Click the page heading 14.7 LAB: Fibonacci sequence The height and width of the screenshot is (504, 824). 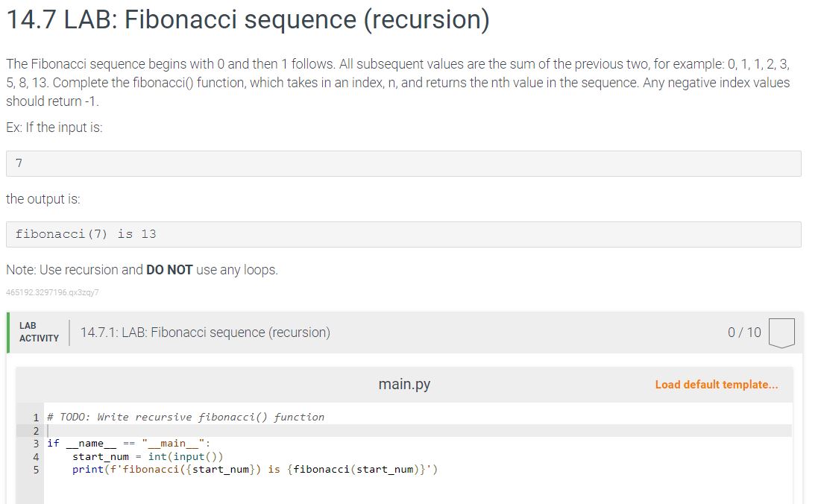point(248,20)
